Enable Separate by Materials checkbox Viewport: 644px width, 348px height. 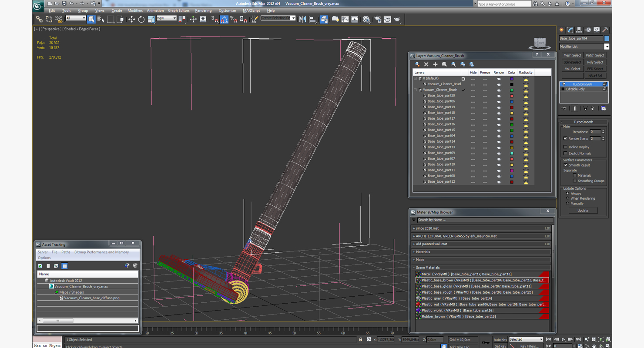(574, 175)
